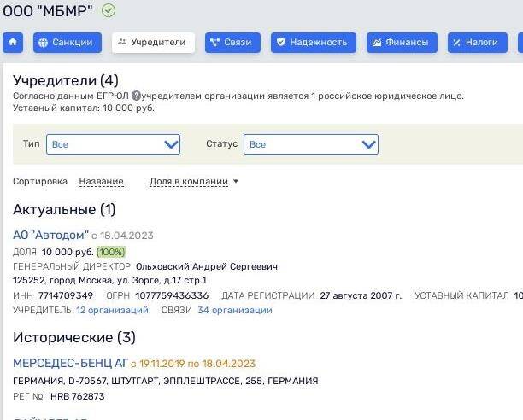Viewport: 523px width, 420px height.
Task: Click the 12 организаций founder link
Action: (x=112, y=310)
